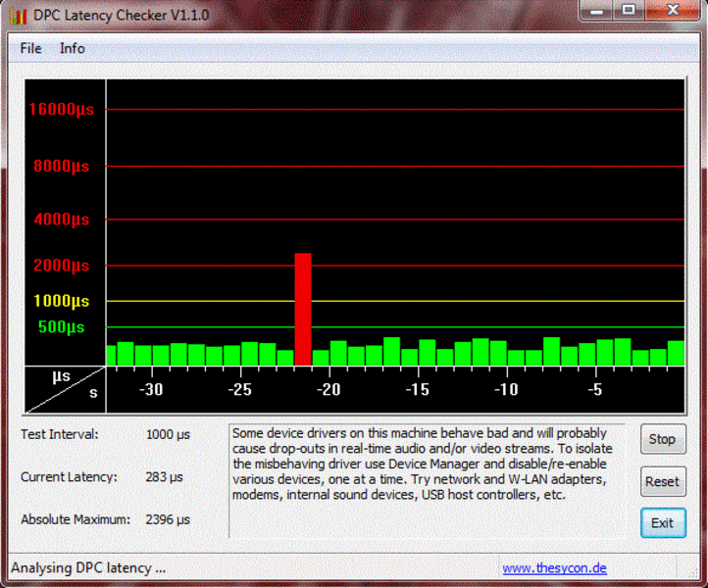Click the 1000 µs test interval value
This screenshot has width=708, height=588.
point(168,434)
